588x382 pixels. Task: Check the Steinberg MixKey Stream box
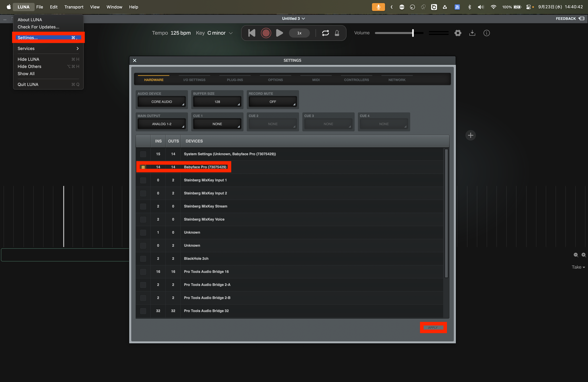coord(143,206)
